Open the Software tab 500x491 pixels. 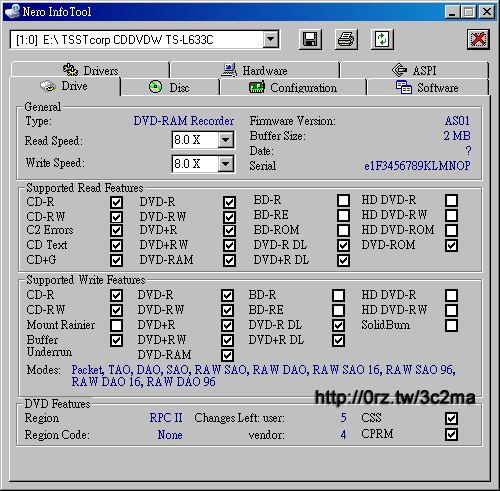(x=428, y=87)
